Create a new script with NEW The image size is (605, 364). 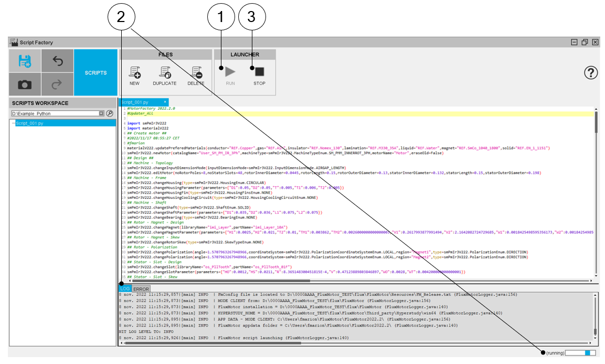pyautogui.click(x=134, y=76)
